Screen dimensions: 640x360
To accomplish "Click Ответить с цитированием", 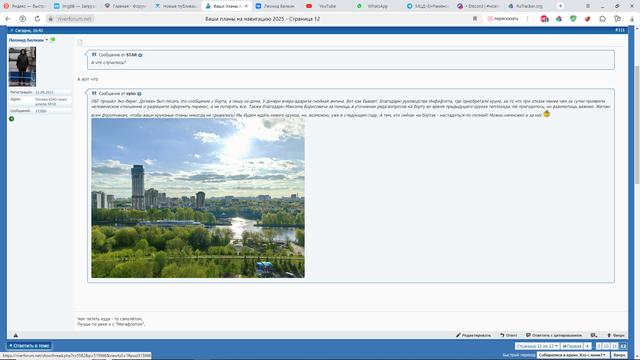I will coord(554,336).
